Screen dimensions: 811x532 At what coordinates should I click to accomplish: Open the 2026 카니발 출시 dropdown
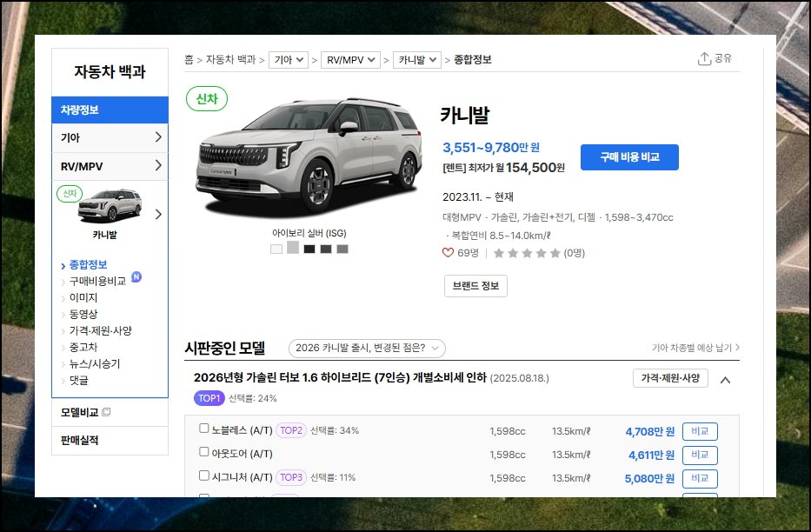367,348
